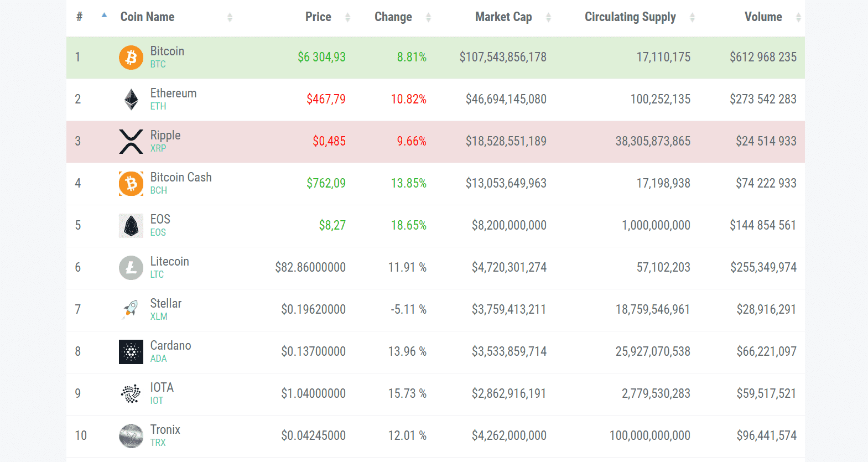Viewport: 868px width, 462px height.
Task: Open the Tronix coin name link
Action: [165, 430]
